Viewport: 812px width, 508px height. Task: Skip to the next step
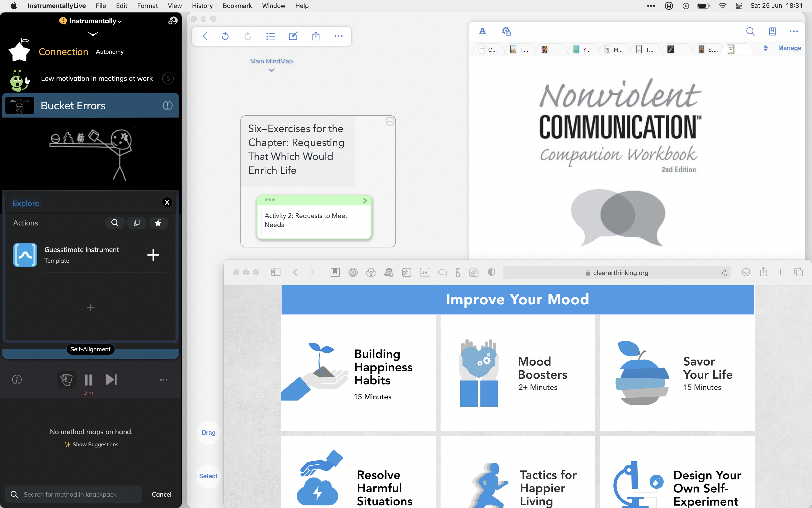point(111,380)
